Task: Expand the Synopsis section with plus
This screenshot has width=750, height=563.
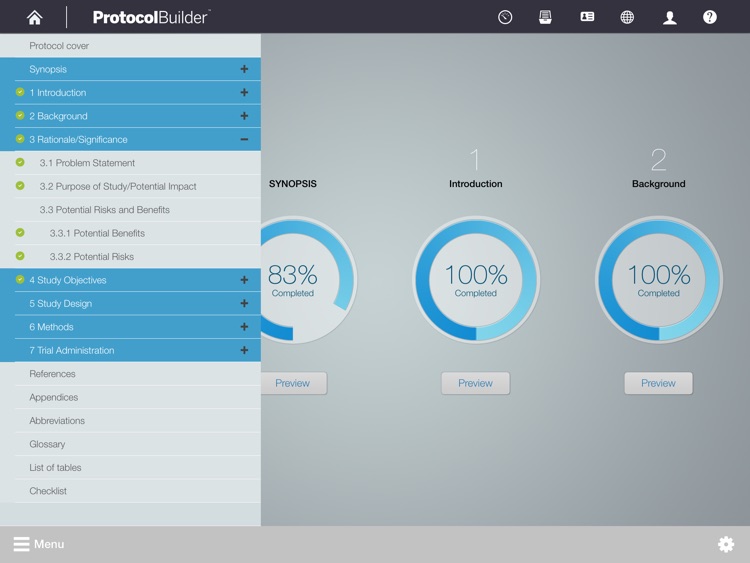Action: point(244,69)
